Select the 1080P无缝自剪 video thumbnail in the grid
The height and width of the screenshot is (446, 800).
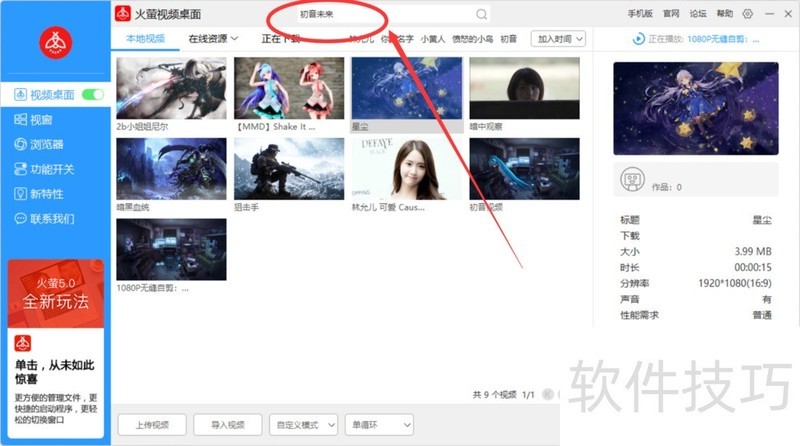pos(171,250)
